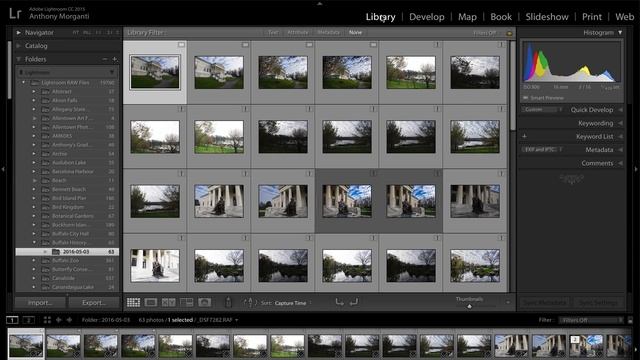Click the Sync Metadata button
The width and height of the screenshot is (640, 360).
click(x=545, y=303)
